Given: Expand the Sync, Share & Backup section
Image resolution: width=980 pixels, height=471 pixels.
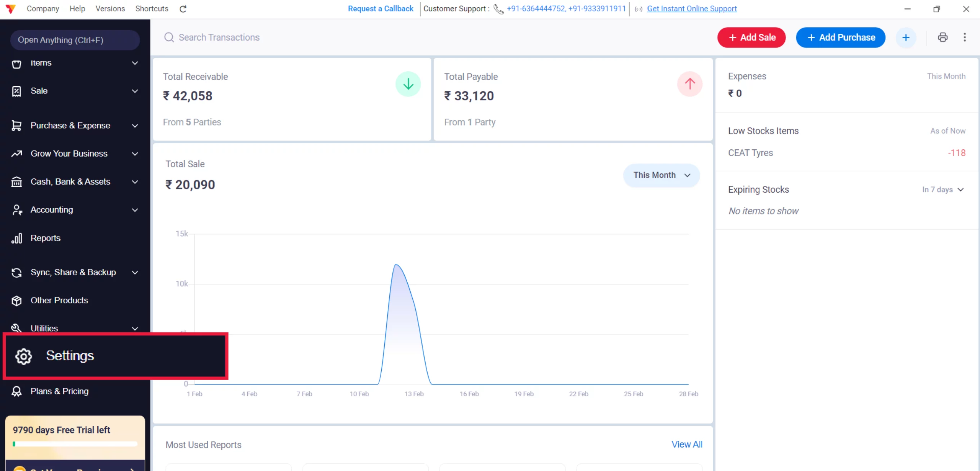Looking at the screenshot, I should (x=135, y=273).
